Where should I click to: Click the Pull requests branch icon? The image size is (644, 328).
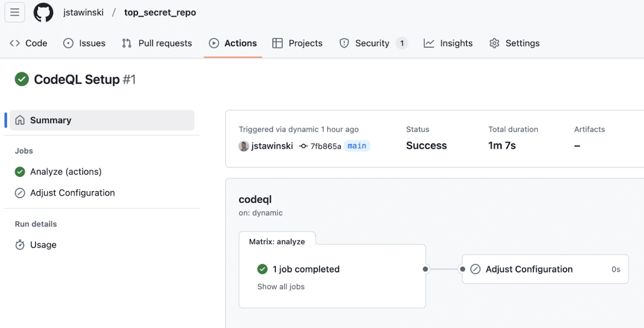(126, 43)
